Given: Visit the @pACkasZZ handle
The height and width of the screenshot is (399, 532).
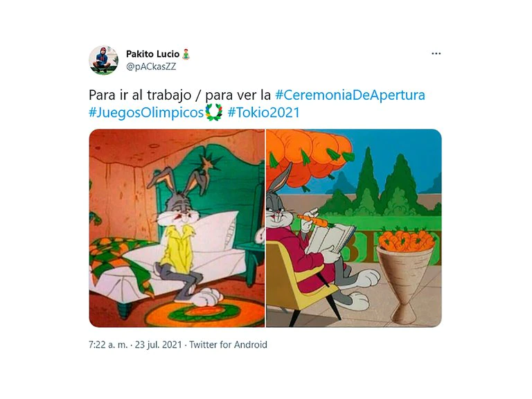Looking at the screenshot, I should (151, 66).
